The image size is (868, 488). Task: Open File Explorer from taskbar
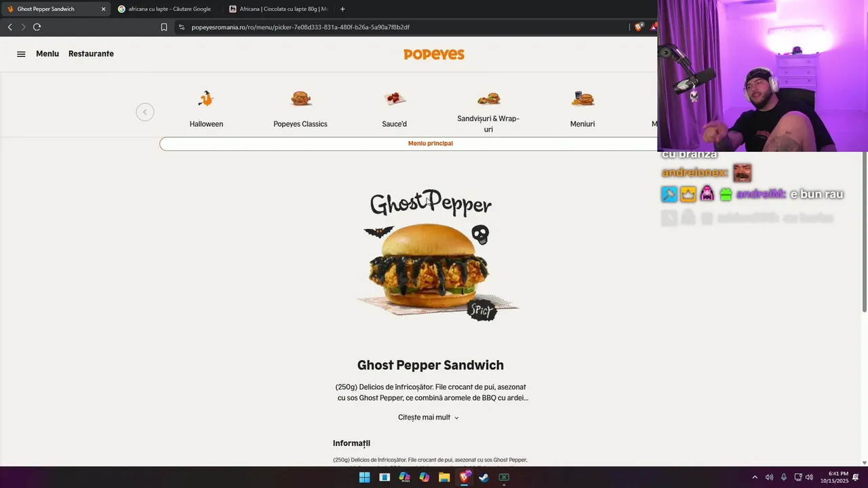[444, 477]
